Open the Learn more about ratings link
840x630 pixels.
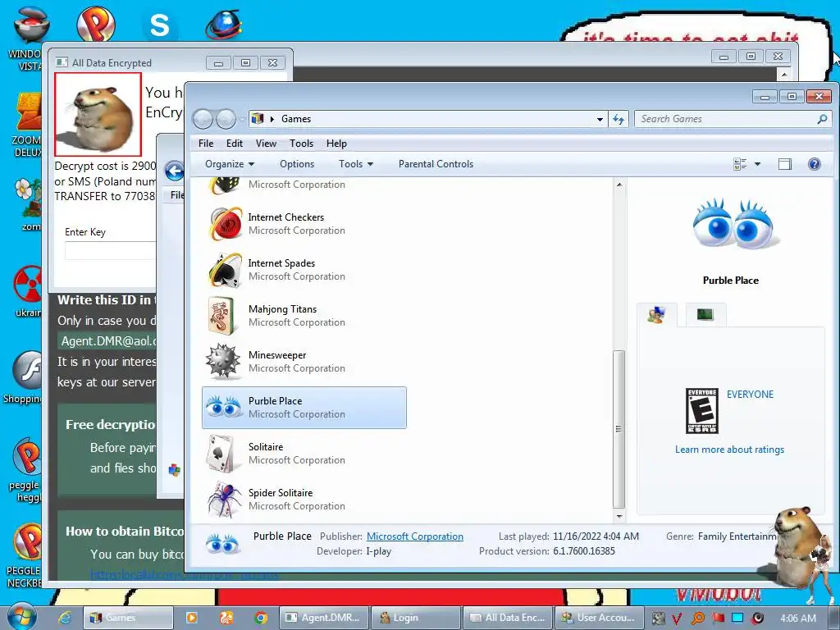pos(729,450)
